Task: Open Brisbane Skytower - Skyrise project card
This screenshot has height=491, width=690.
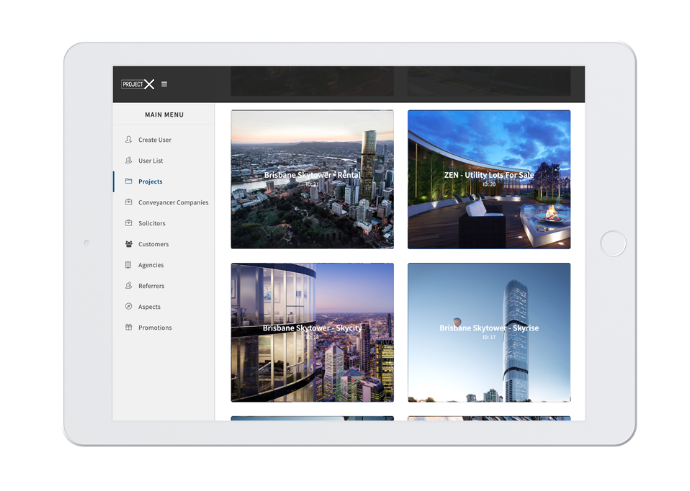Action: coord(489,332)
